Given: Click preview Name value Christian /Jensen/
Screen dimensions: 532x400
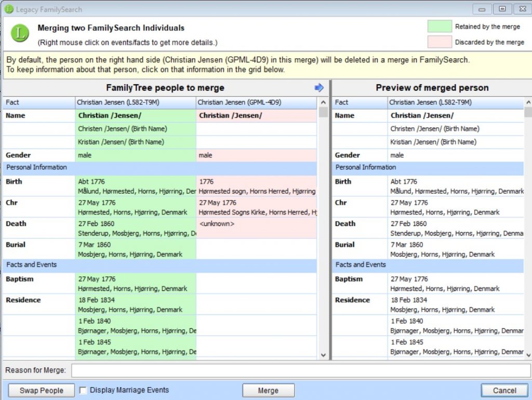Looking at the screenshot, I should (x=456, y=116).
